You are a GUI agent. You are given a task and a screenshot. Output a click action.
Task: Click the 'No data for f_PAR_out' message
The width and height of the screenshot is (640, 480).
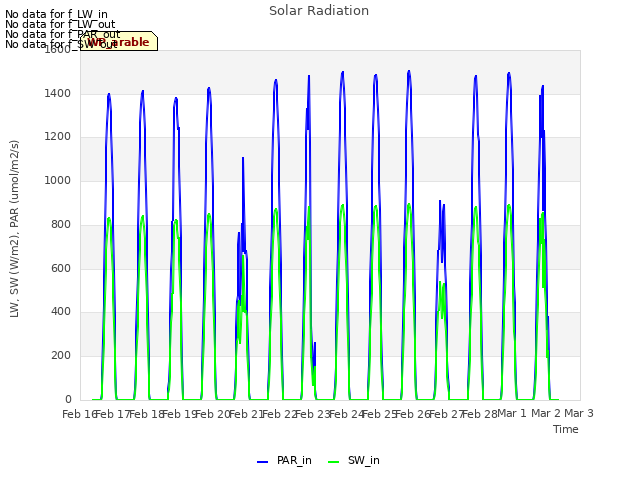63,34
